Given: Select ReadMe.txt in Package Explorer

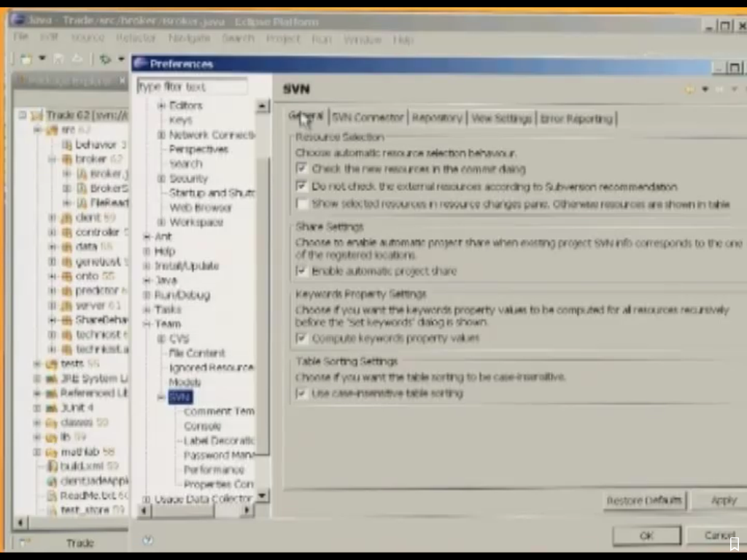Looking at the screenshot, I should click(88, 495).
